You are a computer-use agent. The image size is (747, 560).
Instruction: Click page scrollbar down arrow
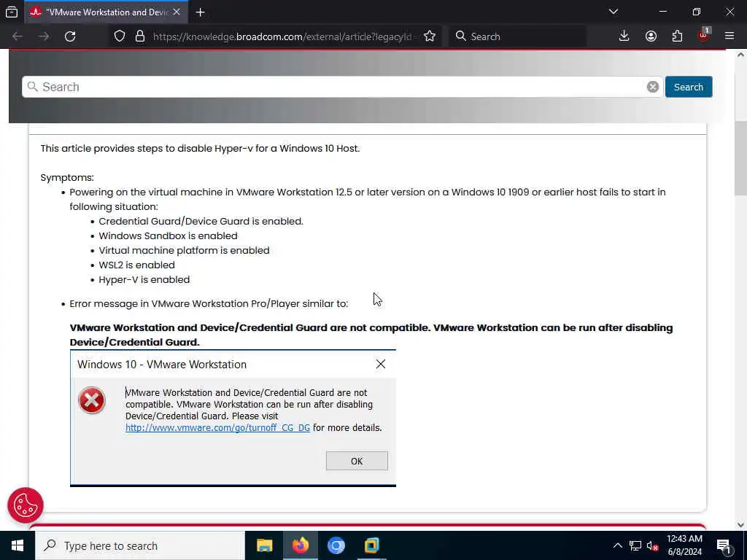tap(741, 525)
